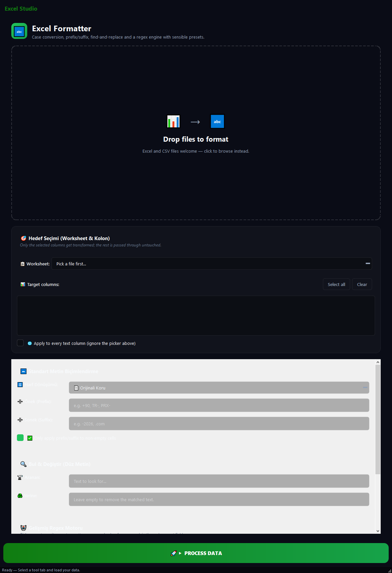Click the settings panel scrollbar up arrow
392x573 pixels.
[378, 362]
